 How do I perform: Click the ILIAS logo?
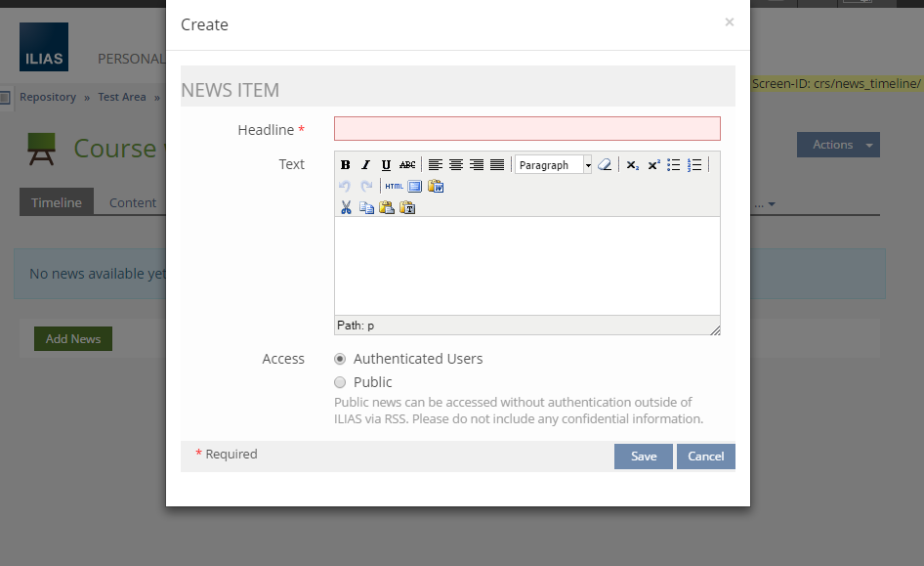pos(44,47)
